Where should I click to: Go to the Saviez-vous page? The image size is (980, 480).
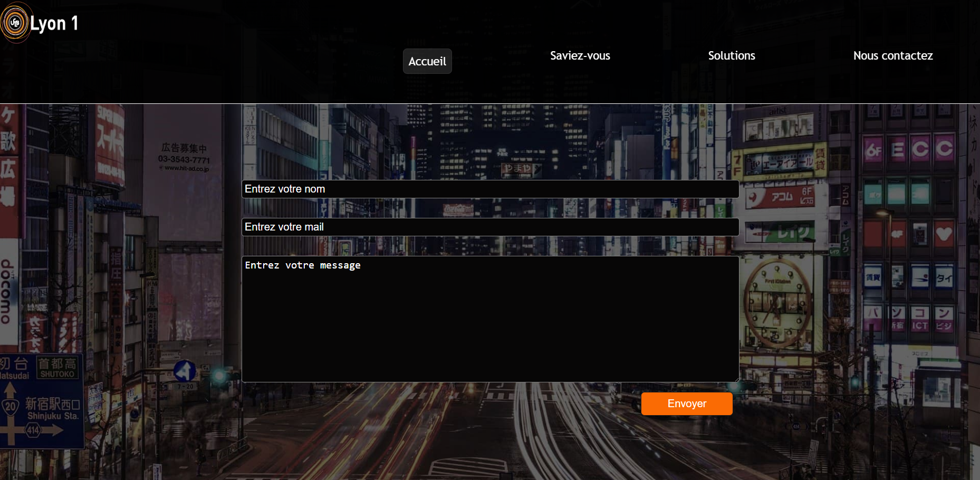[x=580, y=55]
